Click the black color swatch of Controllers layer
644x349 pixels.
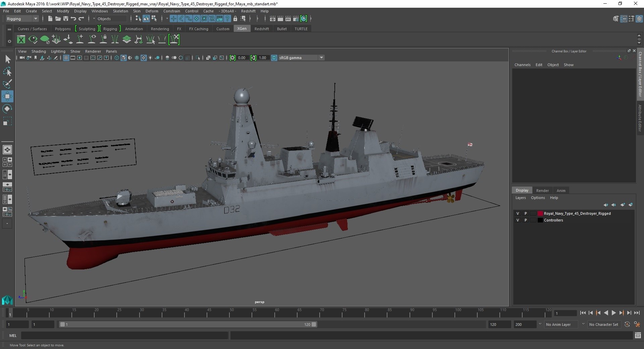[540, 220]
